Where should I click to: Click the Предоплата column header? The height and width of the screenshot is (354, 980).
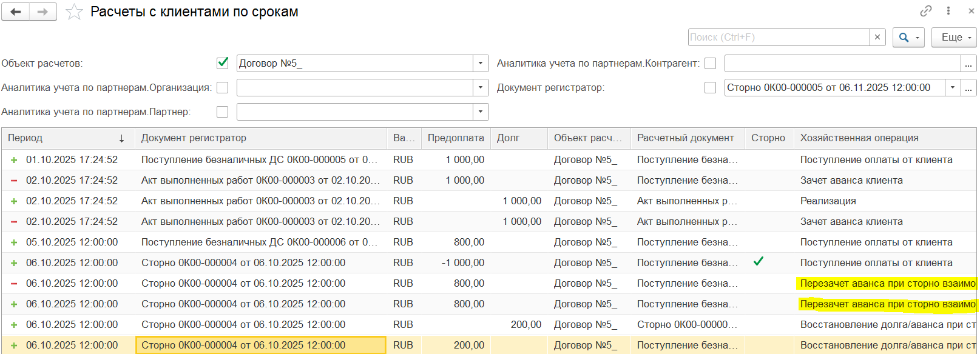pos(455,138)
